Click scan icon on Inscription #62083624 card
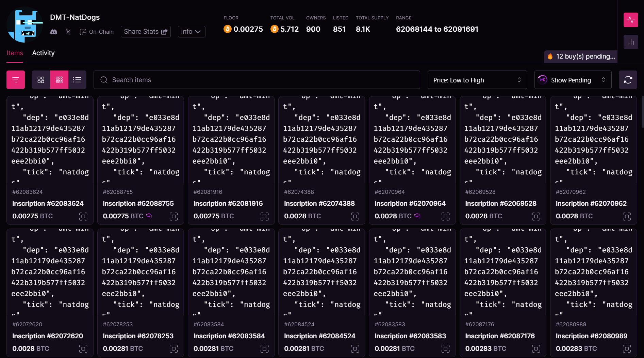 tap(83, 216)
